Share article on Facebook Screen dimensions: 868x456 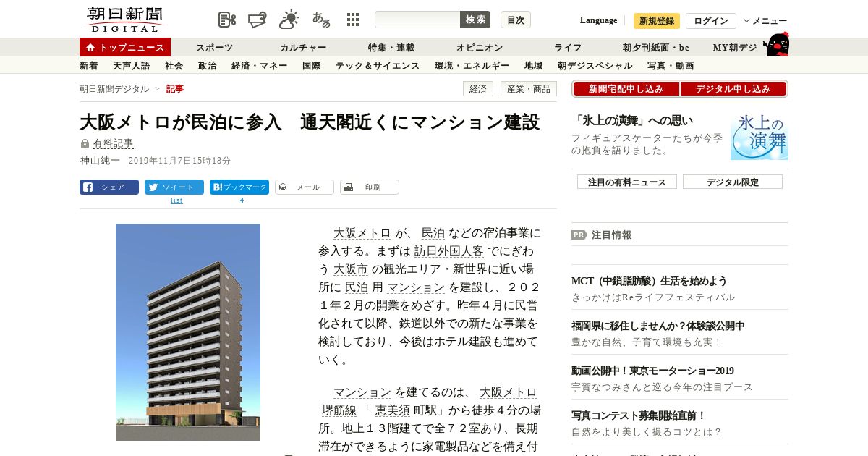pyautogui.click(x=109, y=187)
